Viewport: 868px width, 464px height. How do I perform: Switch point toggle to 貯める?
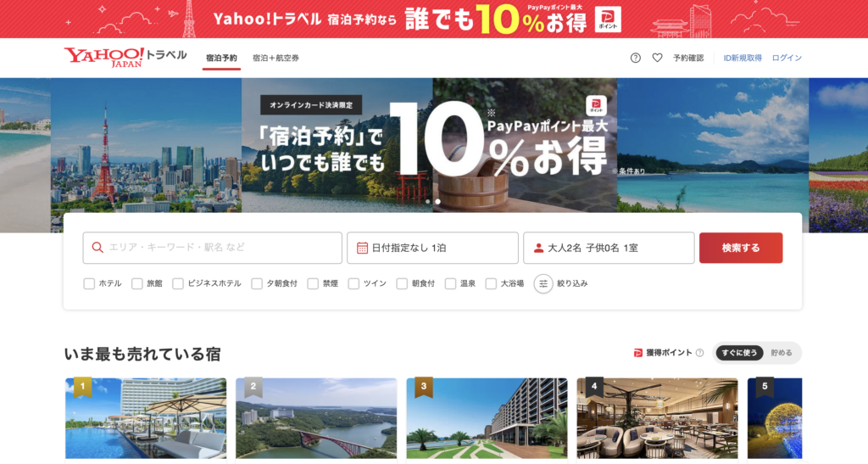(x=781, y=353)
